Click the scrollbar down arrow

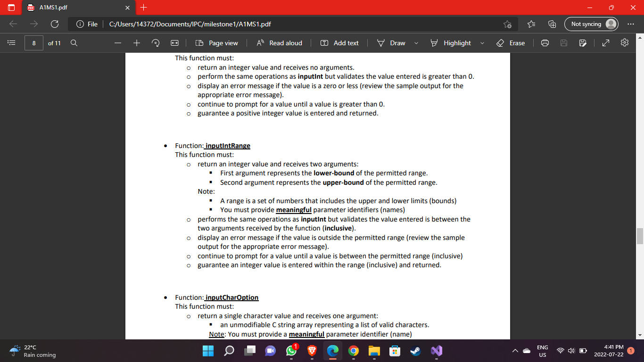tap(640, 335)
